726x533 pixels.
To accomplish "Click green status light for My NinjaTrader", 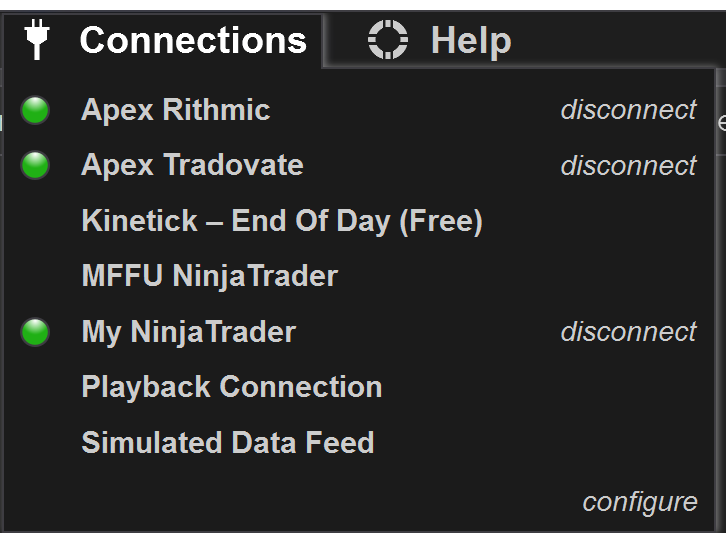I will pos(36,332).
